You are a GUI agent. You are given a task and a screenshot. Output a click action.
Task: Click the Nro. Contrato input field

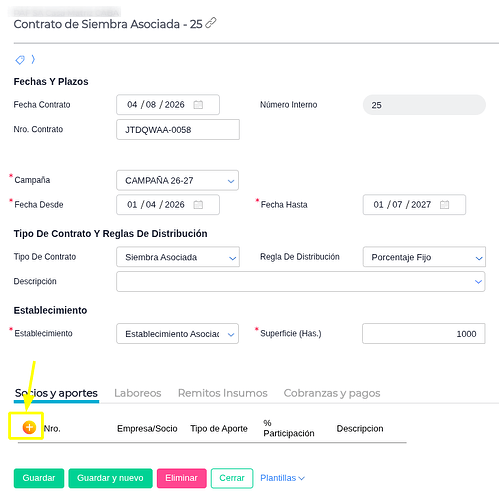[178, 130]
